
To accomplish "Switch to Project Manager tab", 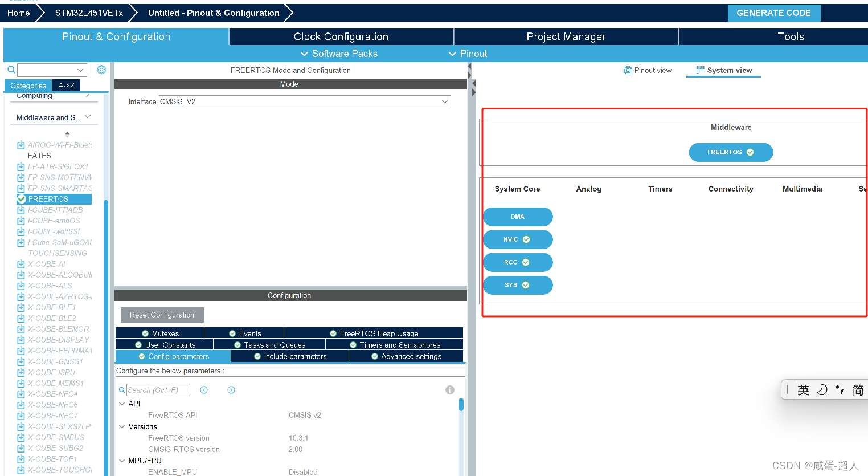I will (x=566, y=36).
